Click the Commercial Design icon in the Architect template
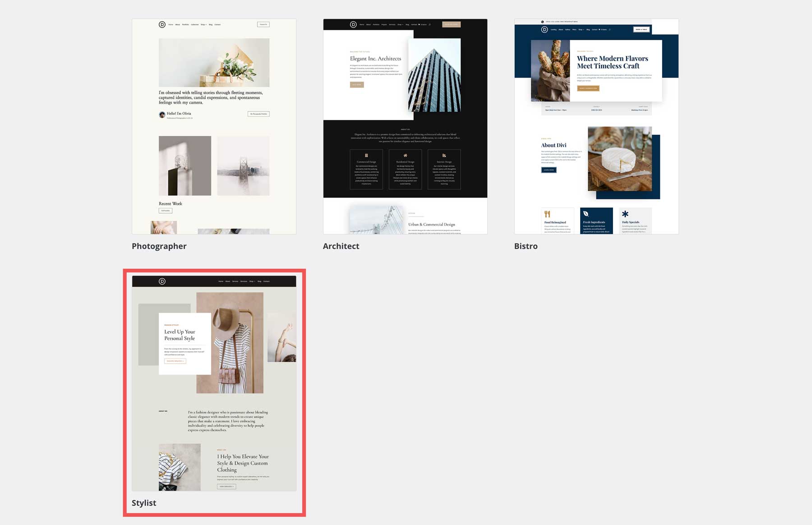The height and width of the screenshot is (525, 812). (366, 155)
